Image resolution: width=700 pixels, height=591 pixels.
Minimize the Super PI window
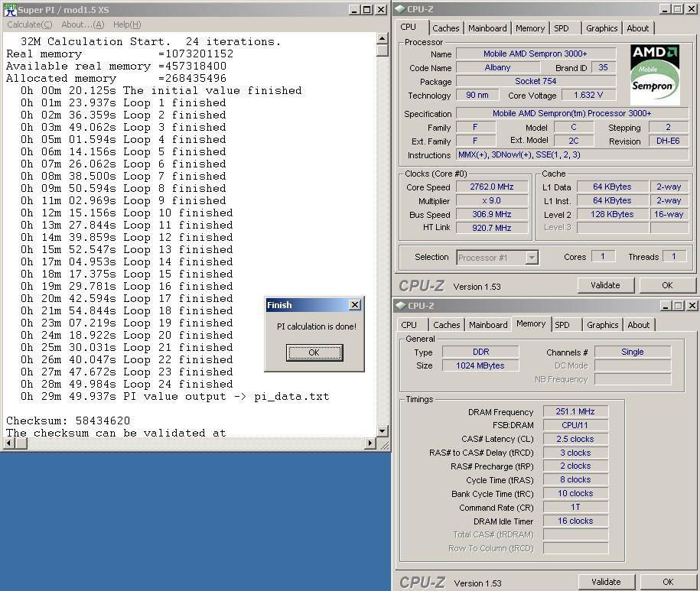click(354, 9)
